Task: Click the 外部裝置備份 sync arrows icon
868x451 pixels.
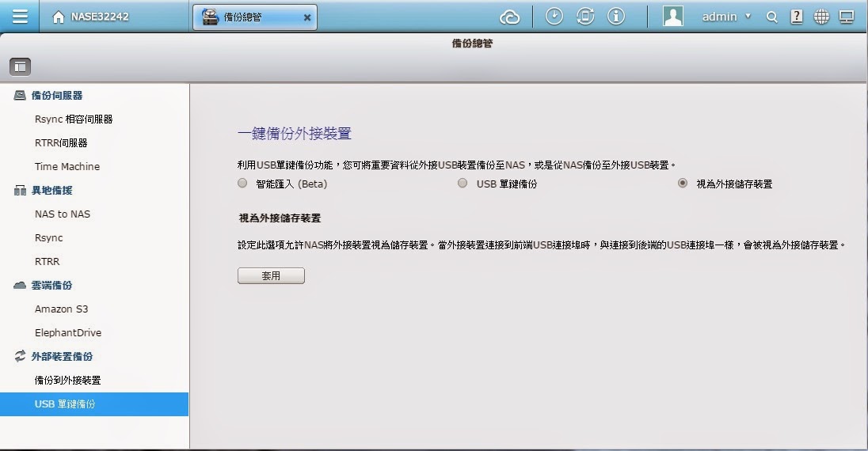Action: (x=20, y=356)
